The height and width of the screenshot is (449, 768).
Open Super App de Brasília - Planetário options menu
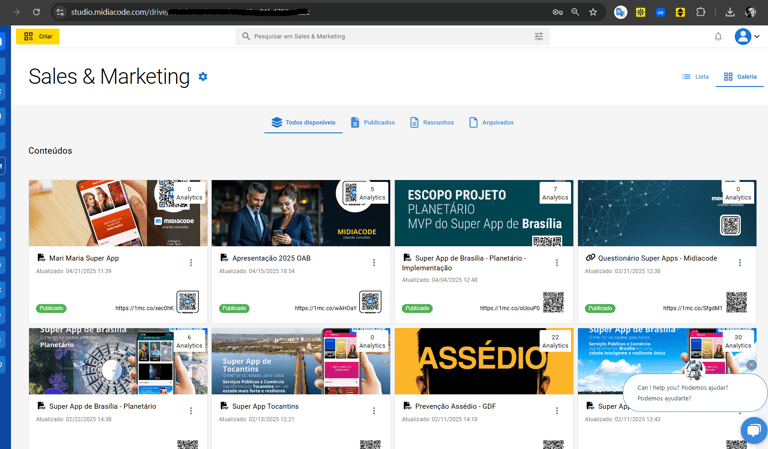(191, 411)
